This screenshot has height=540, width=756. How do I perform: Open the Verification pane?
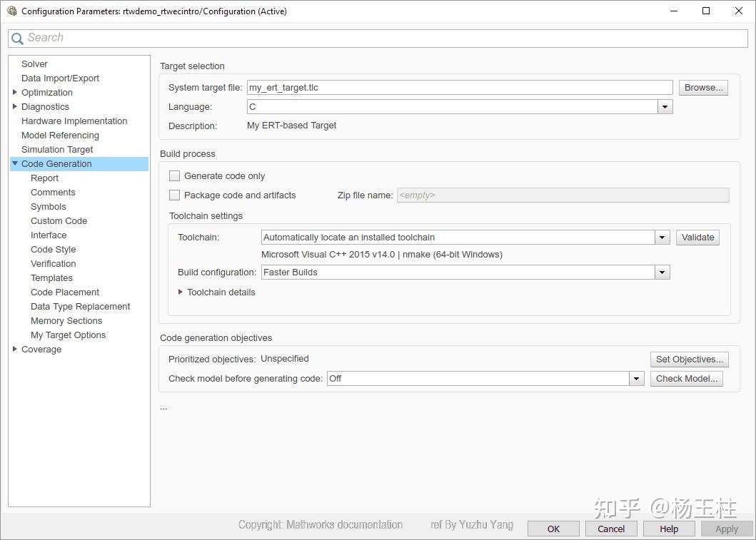pos(53,263)
